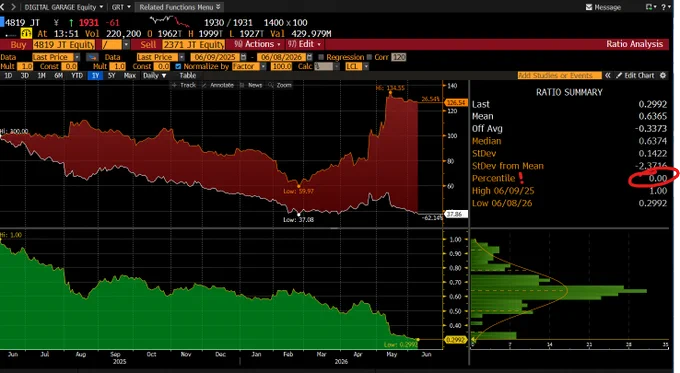This screenshot has height=373, width=680.
Task: Click the Low 06/08/26 label
Action: 502,203
